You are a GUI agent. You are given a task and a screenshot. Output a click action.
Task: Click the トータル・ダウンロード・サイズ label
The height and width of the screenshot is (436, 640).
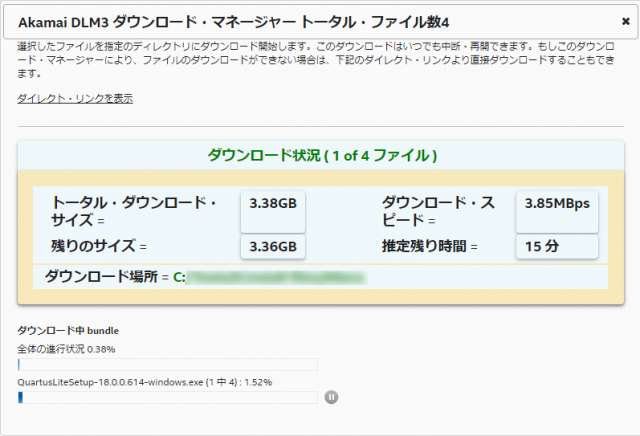pos(134,211)
